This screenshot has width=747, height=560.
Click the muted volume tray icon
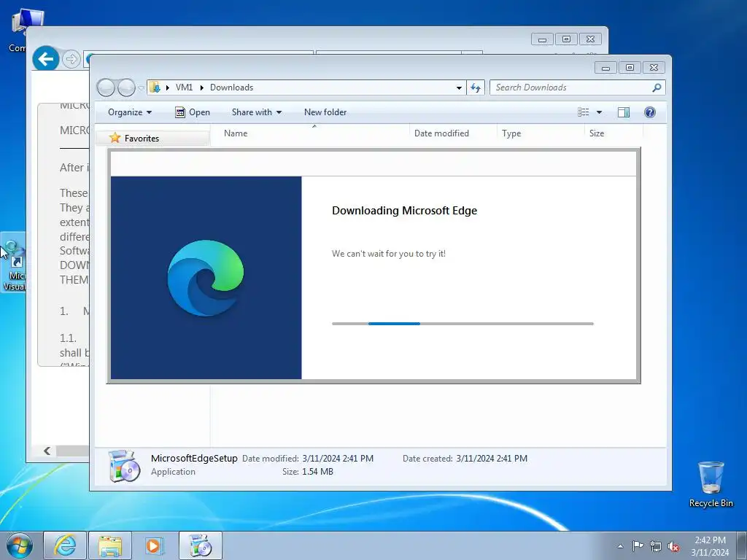point(673,546)
